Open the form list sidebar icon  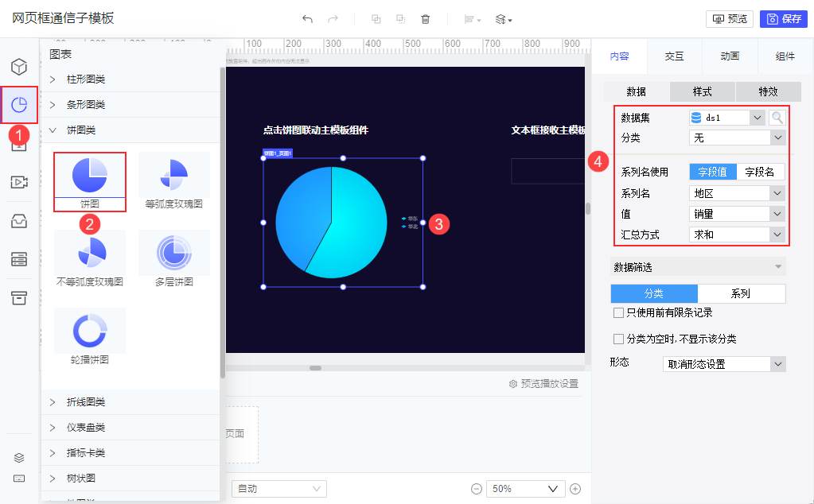click(19, 258)
